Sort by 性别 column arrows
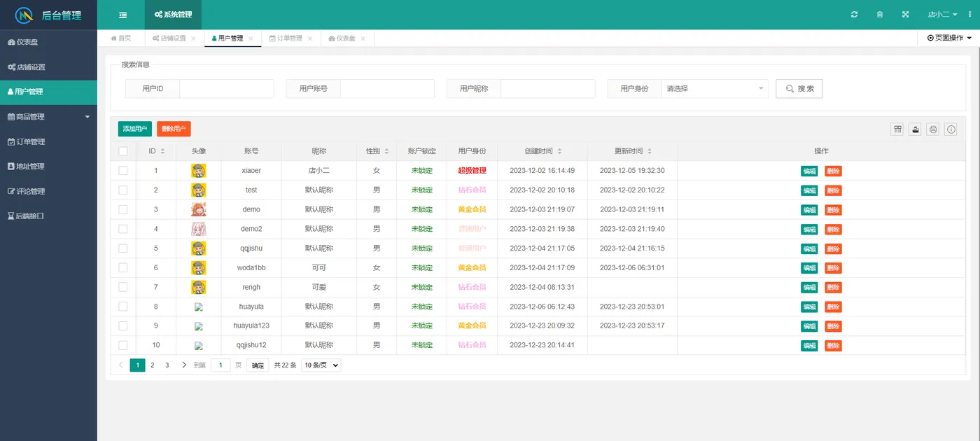 click(386, 151)
